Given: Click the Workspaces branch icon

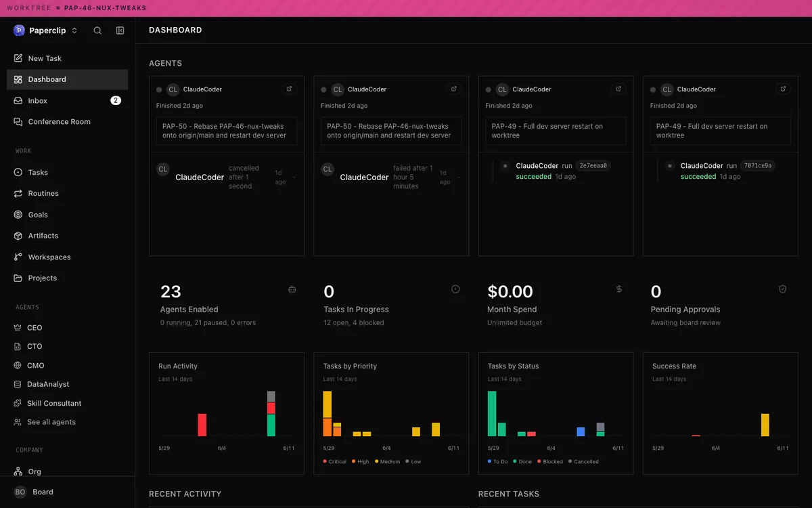Looking at the screenshot, I should click(x=18, y=257).
